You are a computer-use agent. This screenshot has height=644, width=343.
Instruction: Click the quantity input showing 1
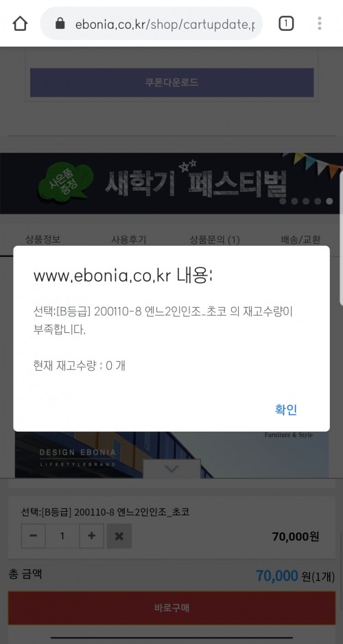click(62, 536)
